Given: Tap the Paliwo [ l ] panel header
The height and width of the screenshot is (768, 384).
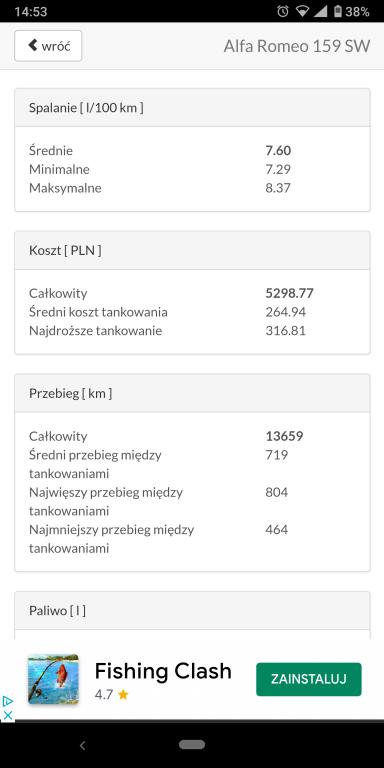Looking at the screenshot, I should click(x=192, y=611).
